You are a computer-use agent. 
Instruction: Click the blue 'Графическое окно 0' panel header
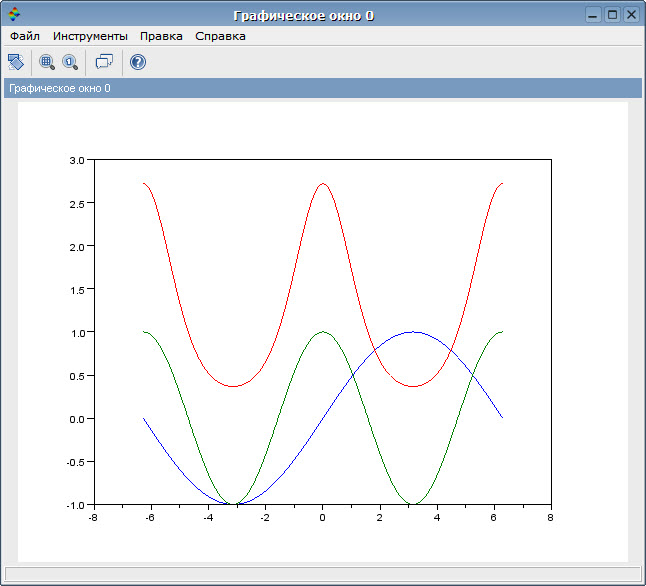point(323,88)
